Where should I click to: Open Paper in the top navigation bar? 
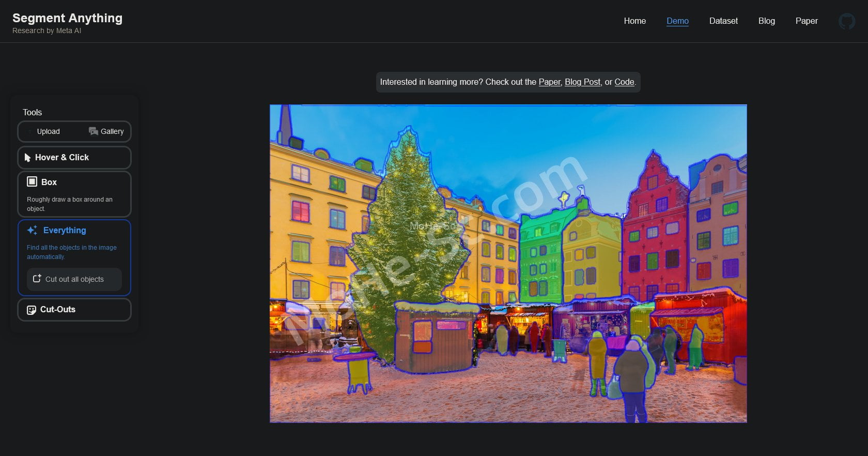pyautogui.click(x=806, y=21)
